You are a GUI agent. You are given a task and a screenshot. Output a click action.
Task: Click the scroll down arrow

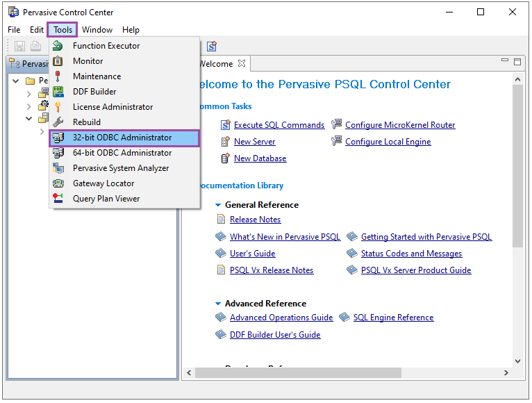517,361
